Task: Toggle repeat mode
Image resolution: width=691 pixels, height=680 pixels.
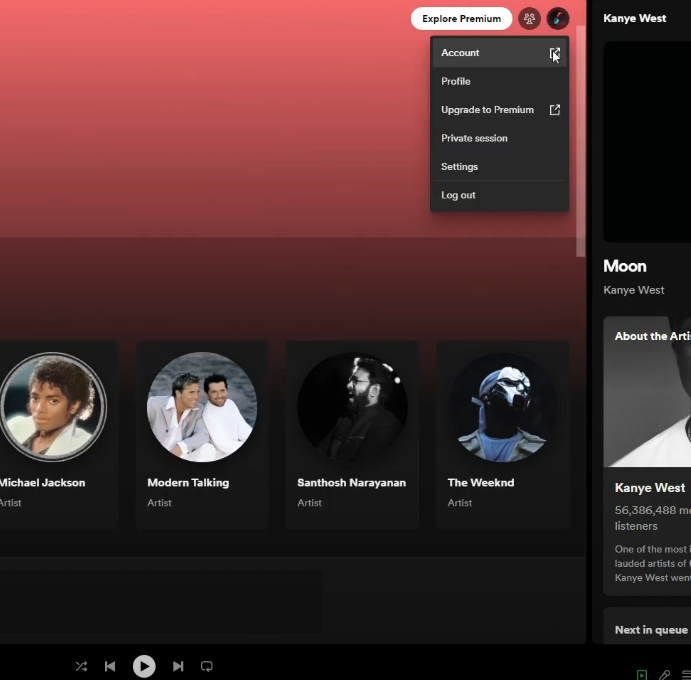Action: pyautogui.click(x=207, y=666)
